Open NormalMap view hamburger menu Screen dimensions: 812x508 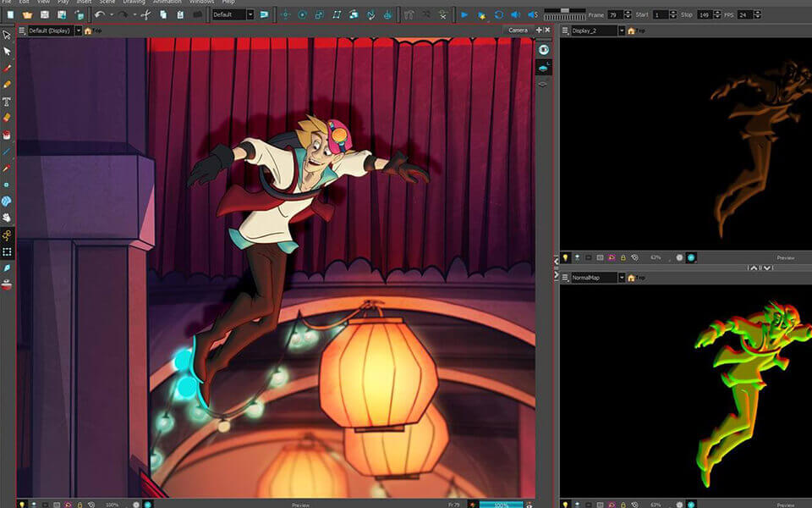565,278
